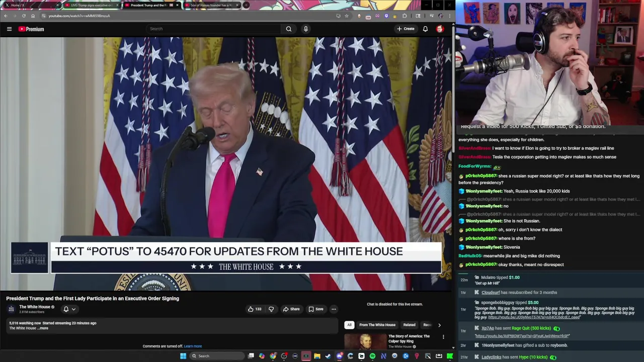Click Ladyclinks username in activity feed

click(491, 357)
